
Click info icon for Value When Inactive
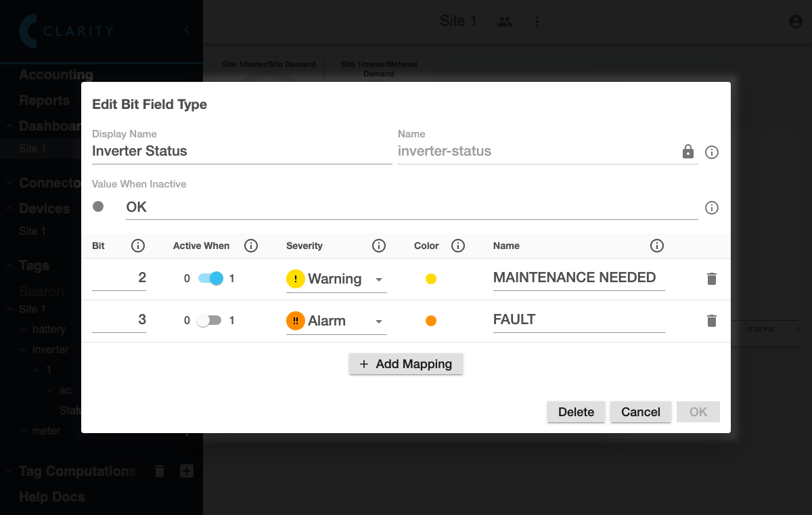tap(712, 208)
